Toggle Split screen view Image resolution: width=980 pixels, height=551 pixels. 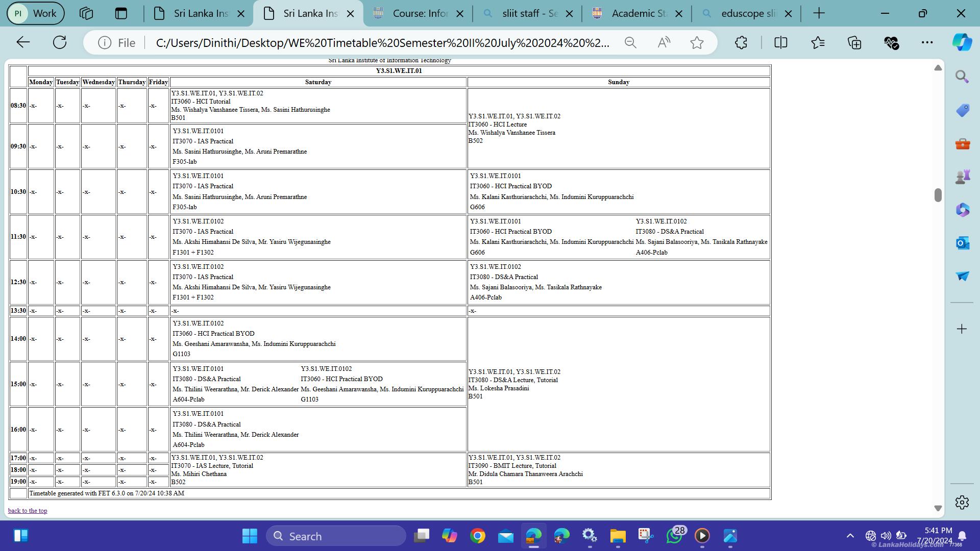click(780, 43)
